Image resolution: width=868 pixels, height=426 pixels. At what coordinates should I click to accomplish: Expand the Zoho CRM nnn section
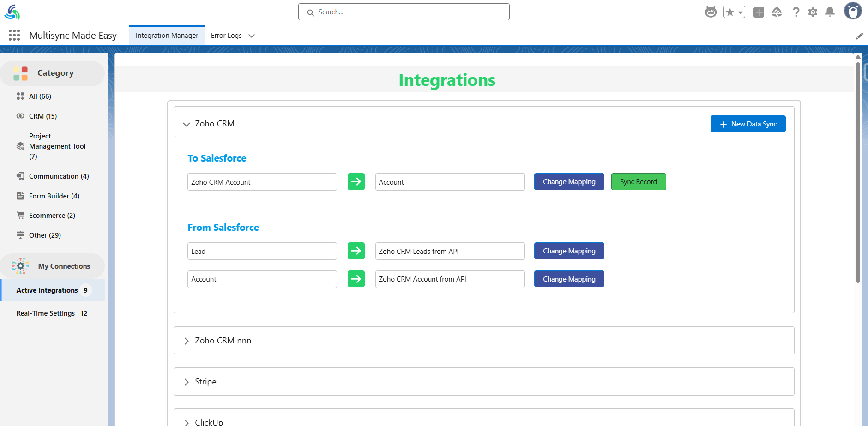(187, 341)
